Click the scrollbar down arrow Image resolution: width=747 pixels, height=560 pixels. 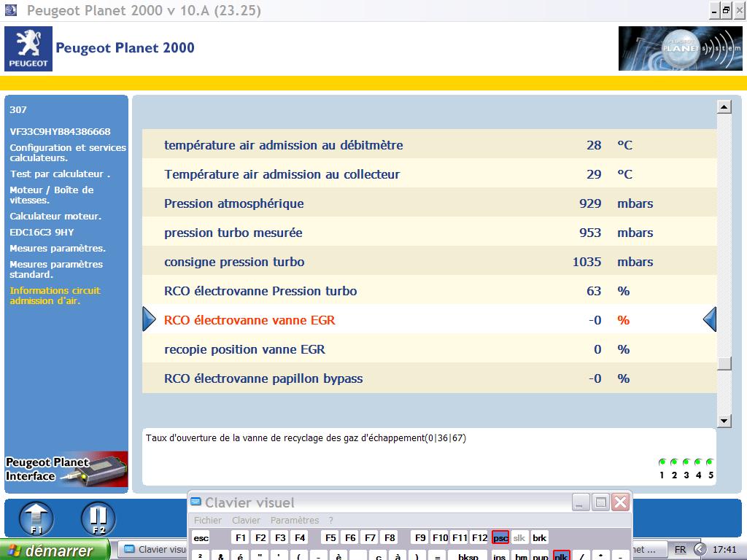[x=724, y=421]
